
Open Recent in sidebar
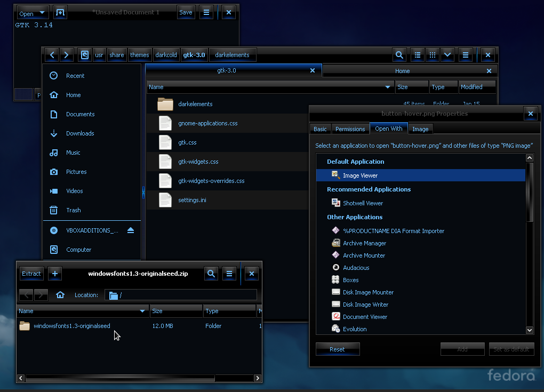click(x=92, y=76)
